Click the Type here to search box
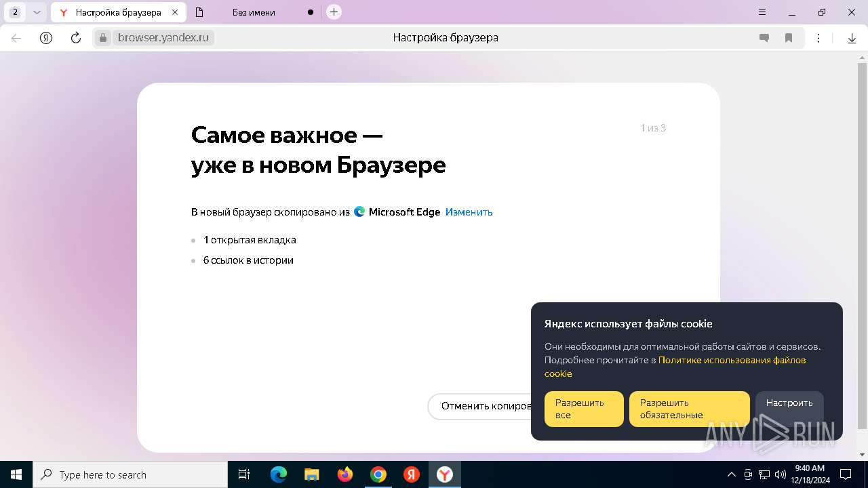The image size is (868, 488). (x=130, y=474)
